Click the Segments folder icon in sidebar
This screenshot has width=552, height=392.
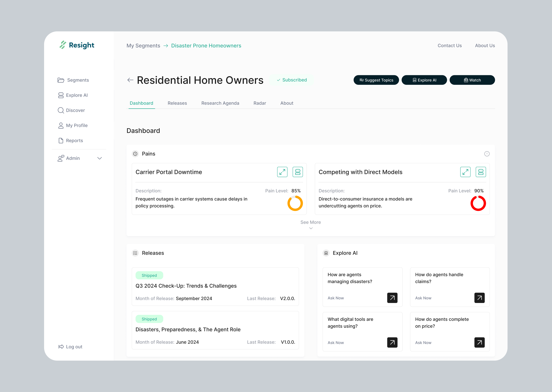(61, 80)
